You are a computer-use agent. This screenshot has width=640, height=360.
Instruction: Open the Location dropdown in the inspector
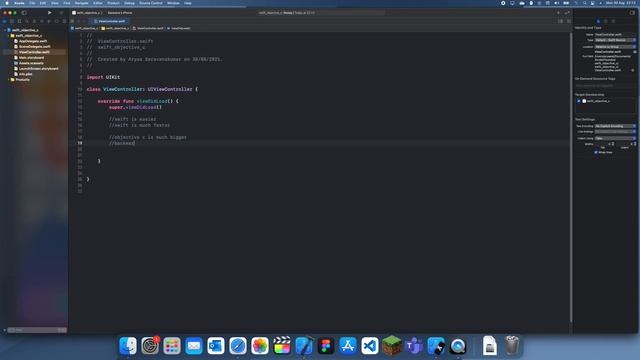tap(615, 47)
